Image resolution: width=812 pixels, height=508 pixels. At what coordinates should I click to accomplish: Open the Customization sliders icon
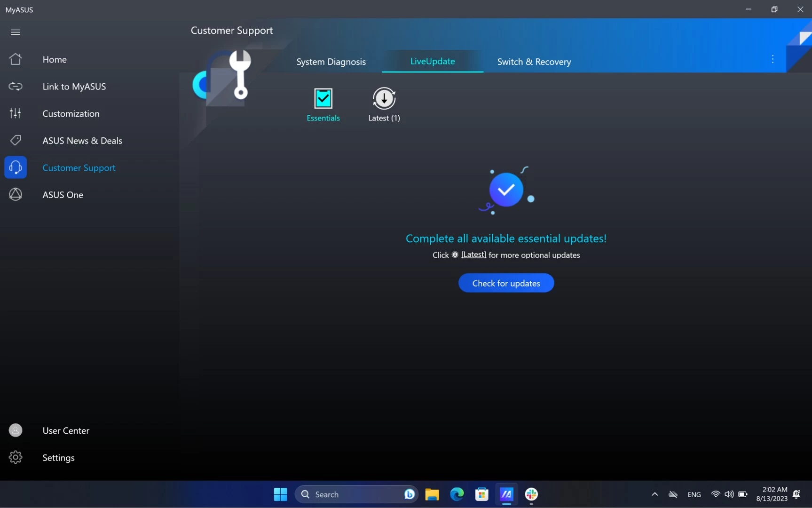click(16, 113)
